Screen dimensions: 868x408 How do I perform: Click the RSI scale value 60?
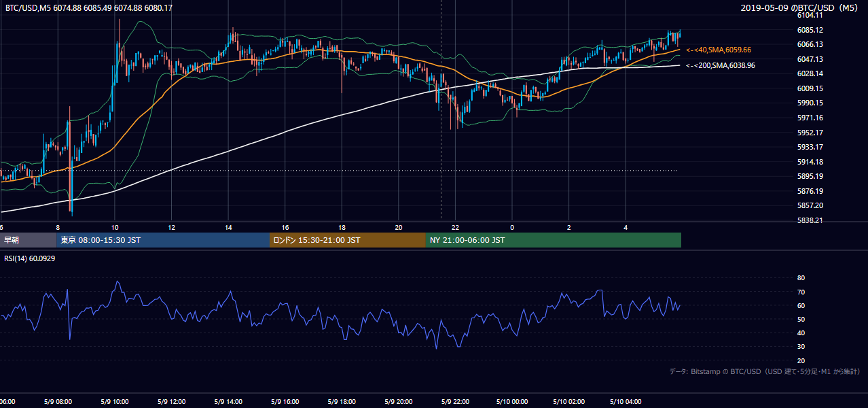(801, 305)
